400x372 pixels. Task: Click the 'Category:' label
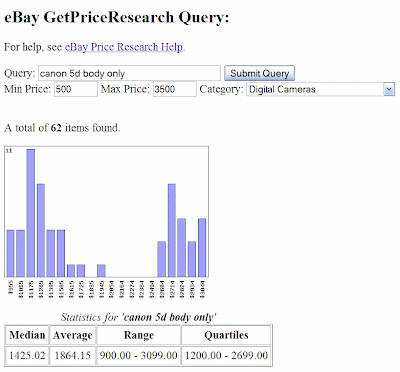tap(221, 89)
